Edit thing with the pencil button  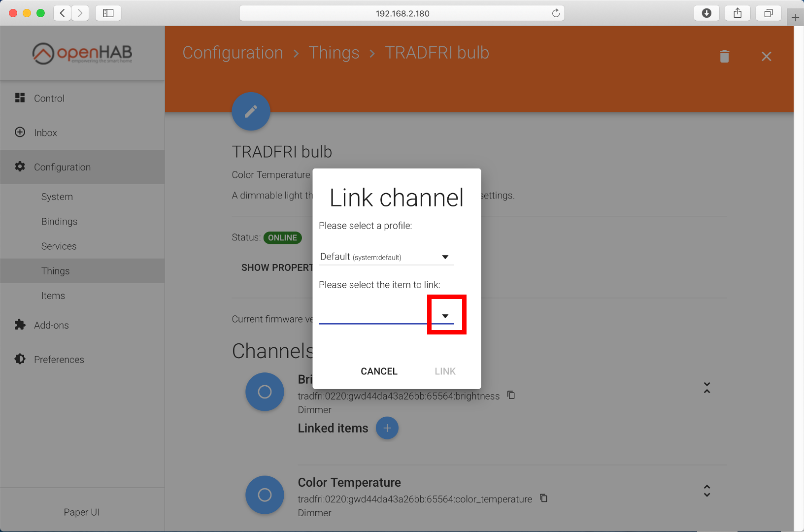pyautogui.click(x=251, y=111)
